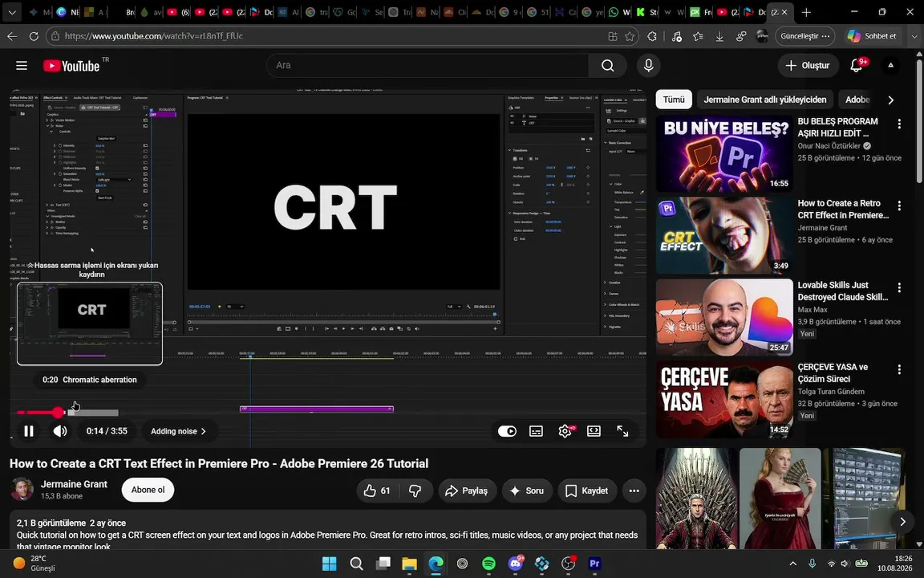The width and height of the screenshot is (924, 578).
Task: Select the Adobe filter chip
Action: tap(857, 100)
